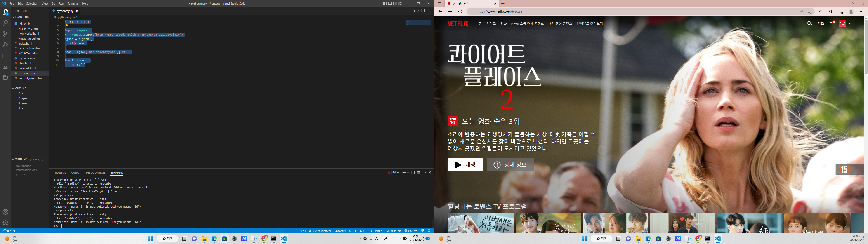The image size is (868, 244).
Task: Split the terminal in the VS Code panel
Action: pos(413,173)
